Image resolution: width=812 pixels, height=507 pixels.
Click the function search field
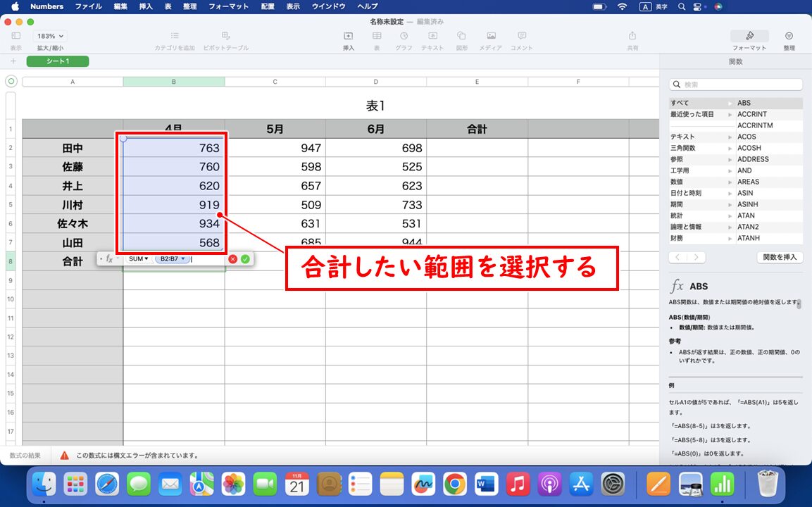click(735, 84)
